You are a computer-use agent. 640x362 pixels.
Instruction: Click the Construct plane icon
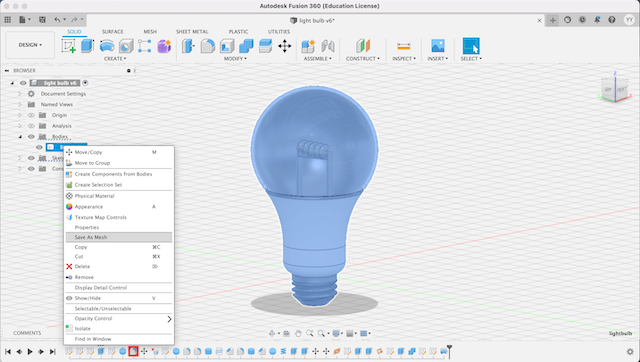(x=362, y=46)
